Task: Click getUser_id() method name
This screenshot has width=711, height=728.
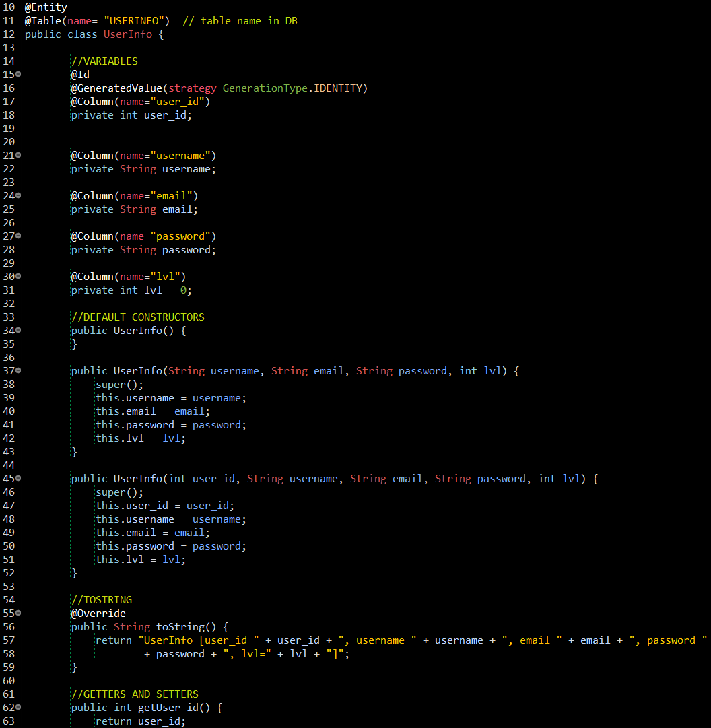Action: tap(174, 708)
